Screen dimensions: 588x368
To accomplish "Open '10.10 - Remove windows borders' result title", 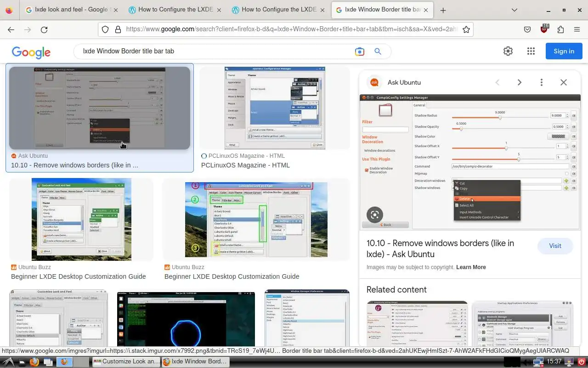I will tap(74, 165).
